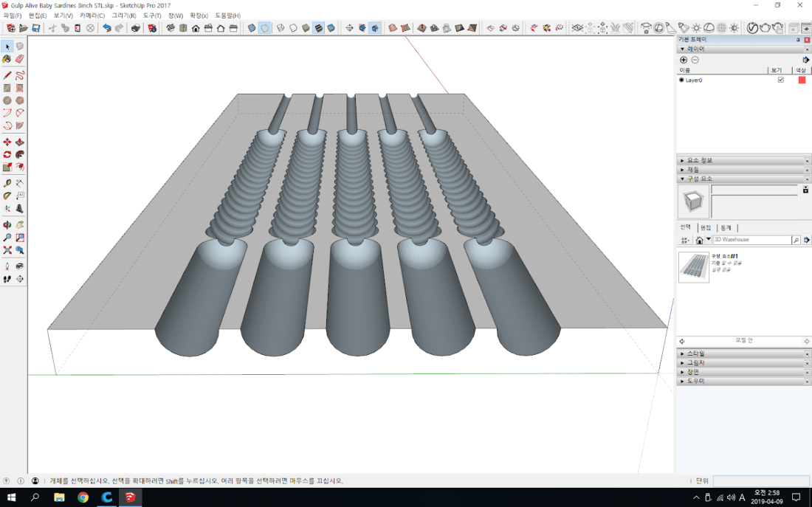Screen dimensions: 812x507
Task: Choose the Tape Measure tool
Action: click(x=7, y=183)
